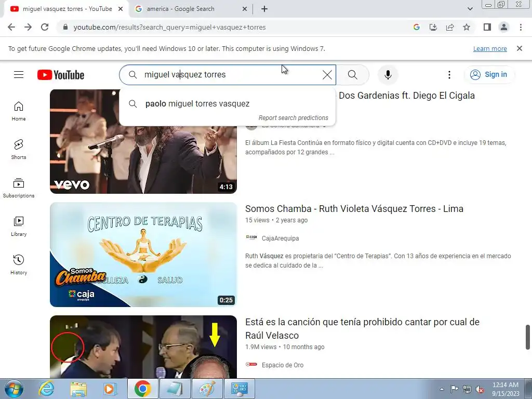Screen dimensions: 532x399
Task: Launch Internet Explorer from taskbar
Action: tap(46, 389)
